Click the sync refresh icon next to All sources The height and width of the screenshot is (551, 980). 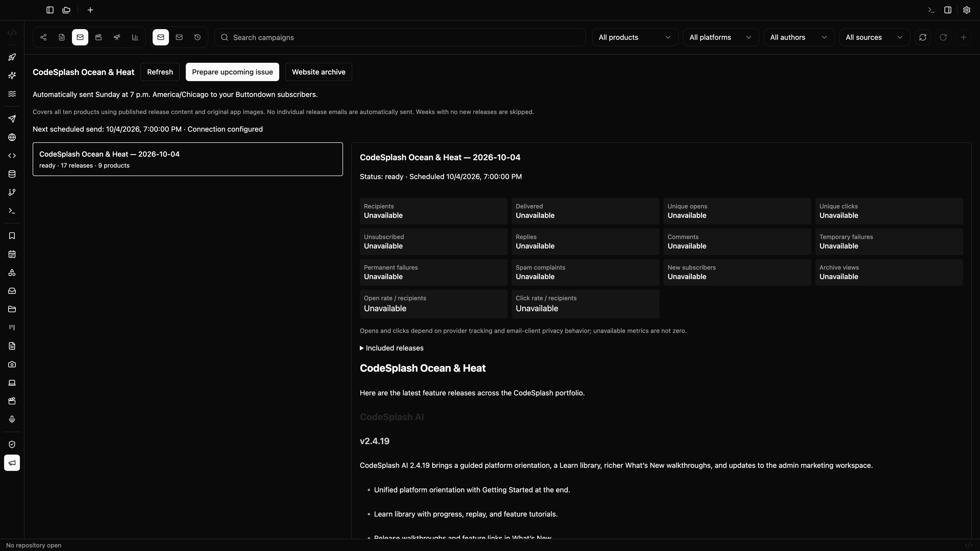tap(923, 37)
